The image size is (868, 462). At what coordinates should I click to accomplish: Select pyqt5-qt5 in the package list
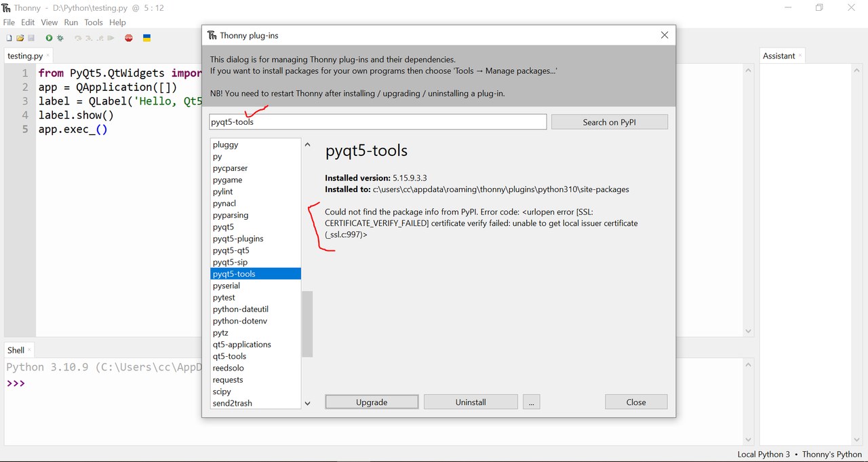click(256, 250)
